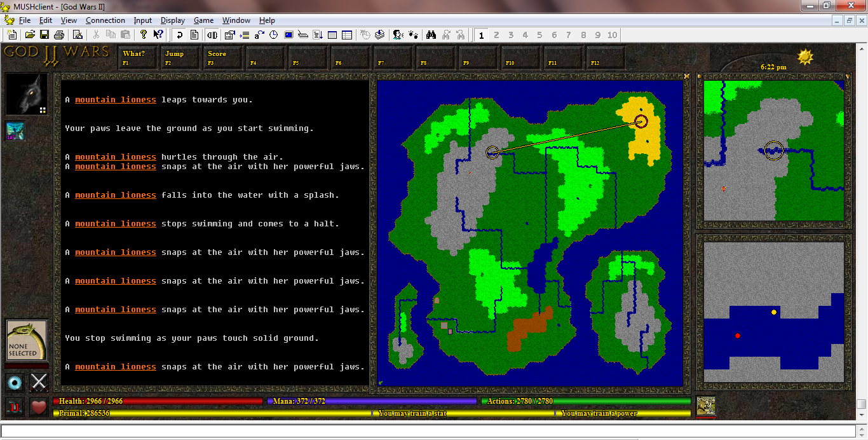Click the purple Mana bar

[372, 401]
